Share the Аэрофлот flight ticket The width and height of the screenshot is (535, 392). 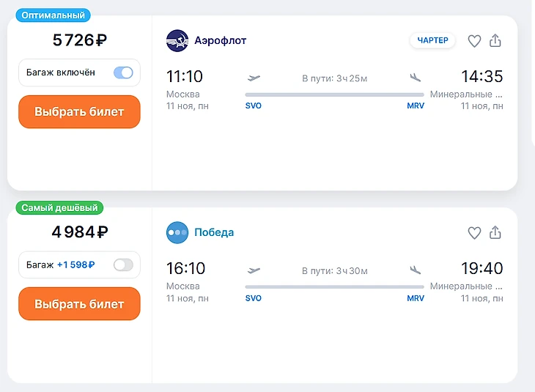coord(495,41)
